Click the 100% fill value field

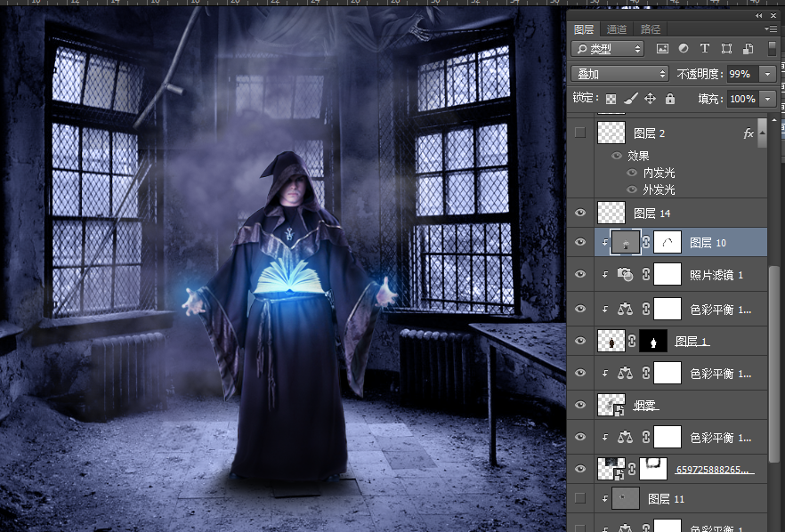click(742, 99)
